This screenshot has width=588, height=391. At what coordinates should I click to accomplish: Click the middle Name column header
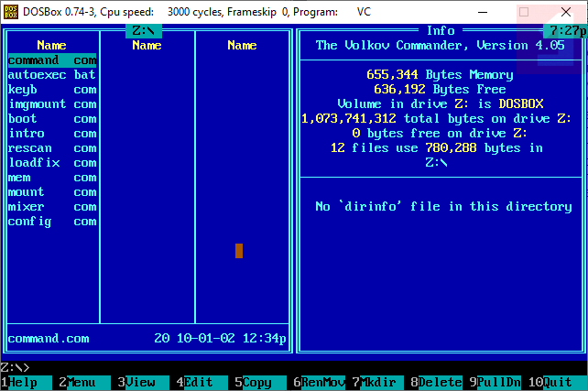point(147,46)
